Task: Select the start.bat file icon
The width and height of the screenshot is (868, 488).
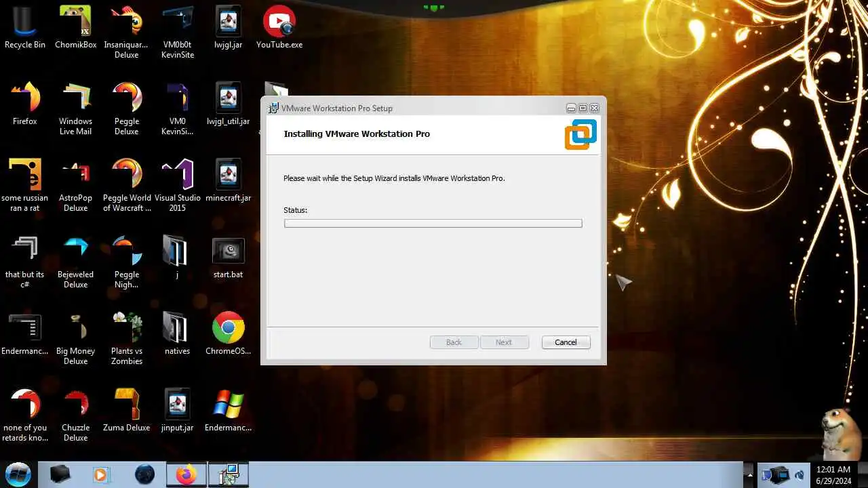Action: pos(228,257)
